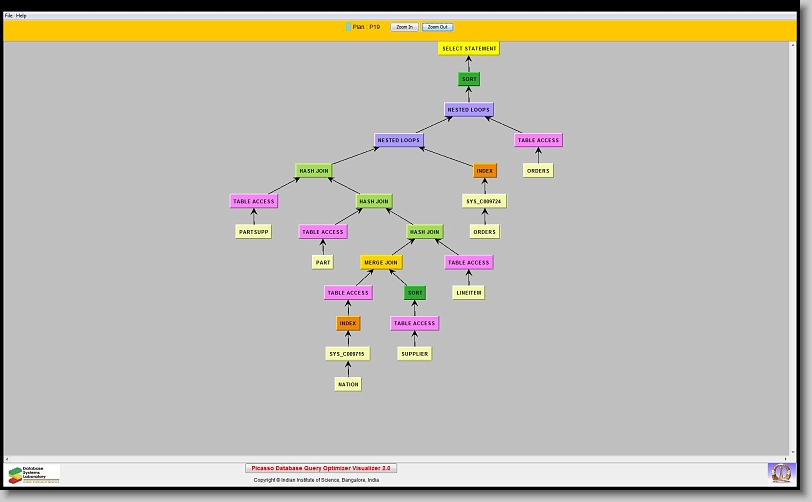
Task: Click the horizontal scrollbar's left arrow
Action: point(8,459)
